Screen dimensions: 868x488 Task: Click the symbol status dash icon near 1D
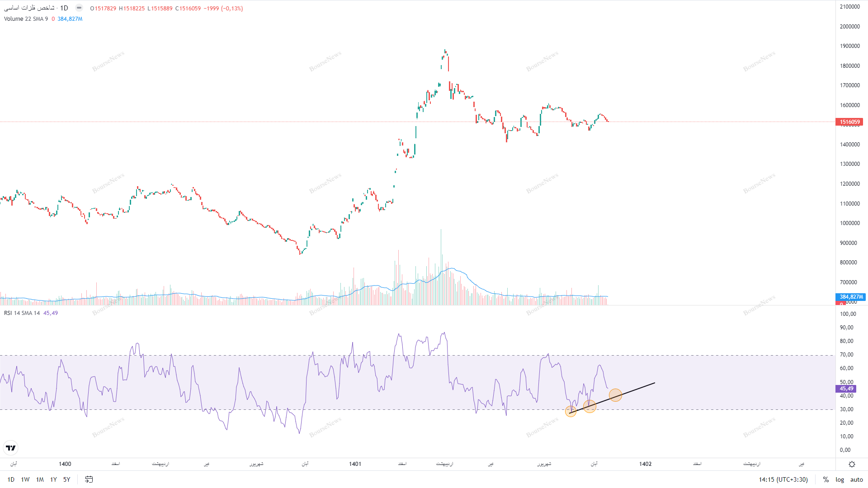pos(79,8)
